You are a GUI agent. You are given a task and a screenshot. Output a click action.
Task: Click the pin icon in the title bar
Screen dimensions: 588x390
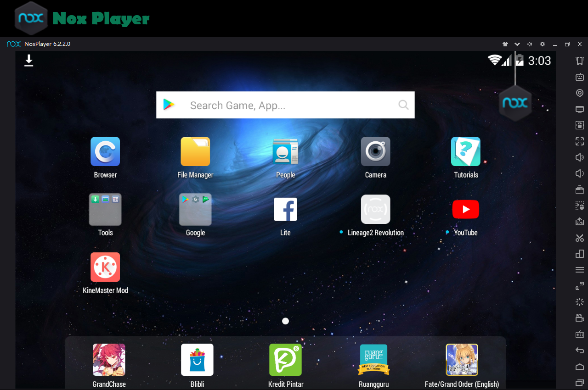pos(530,44)
